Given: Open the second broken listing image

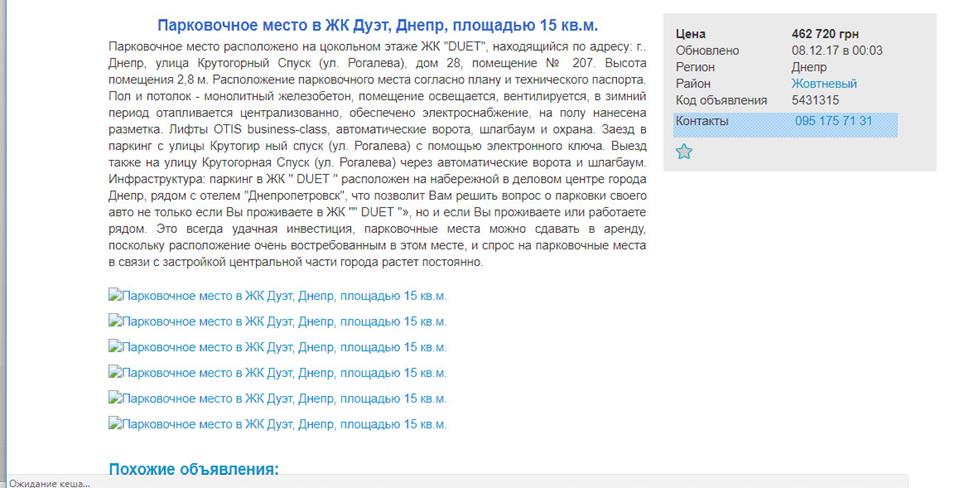Looking at the screenshot, I should (x=278, y=321).
